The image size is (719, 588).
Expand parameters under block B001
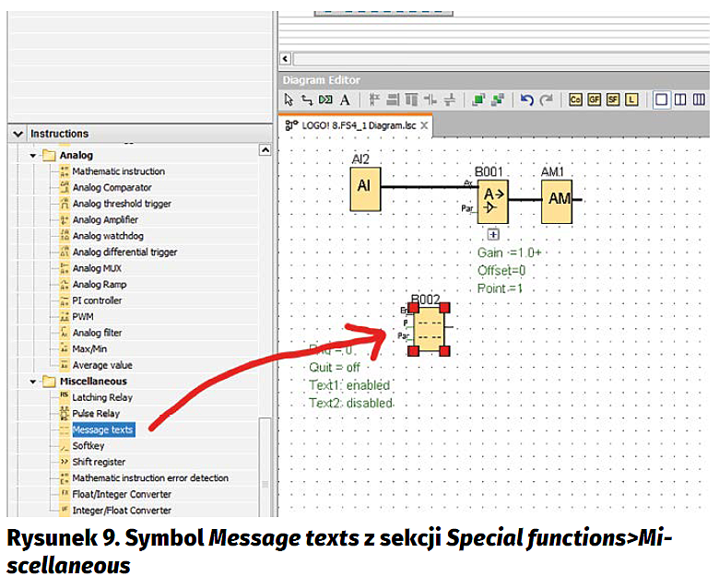(493, 234)
